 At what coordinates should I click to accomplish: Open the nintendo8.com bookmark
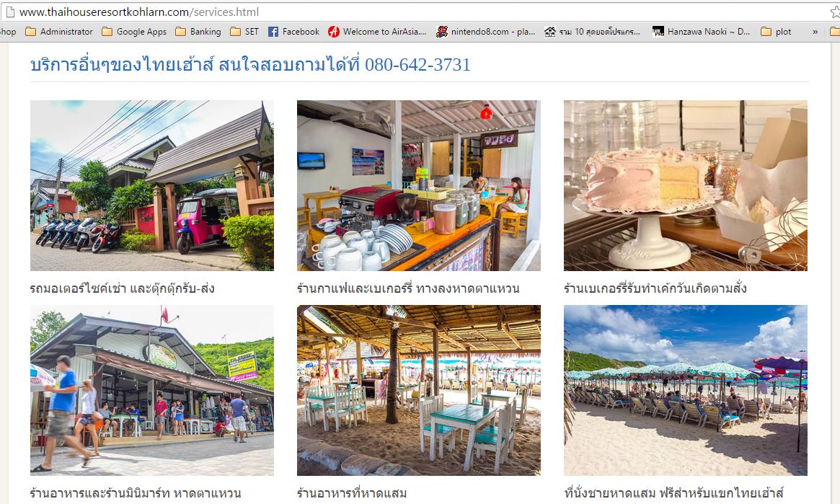click(x=485, y=32)
